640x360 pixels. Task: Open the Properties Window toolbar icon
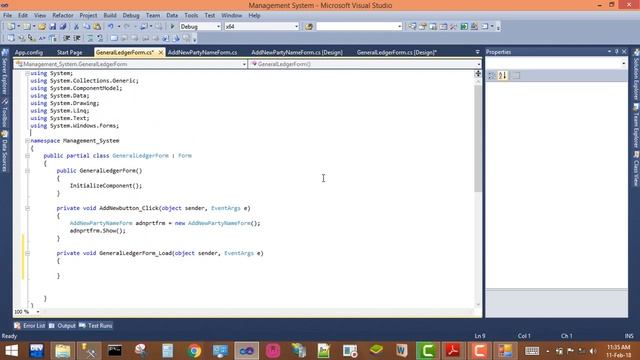coord(423,27)
